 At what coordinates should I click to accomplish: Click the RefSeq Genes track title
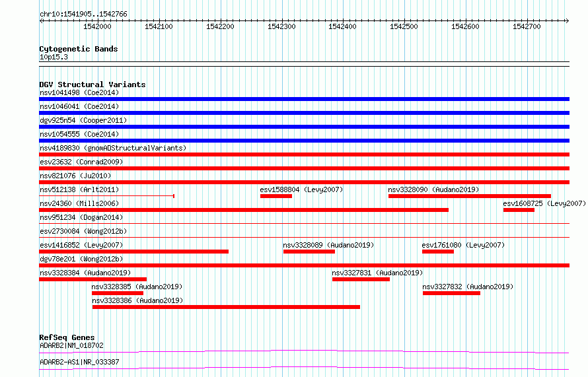(x=67, y=337)
